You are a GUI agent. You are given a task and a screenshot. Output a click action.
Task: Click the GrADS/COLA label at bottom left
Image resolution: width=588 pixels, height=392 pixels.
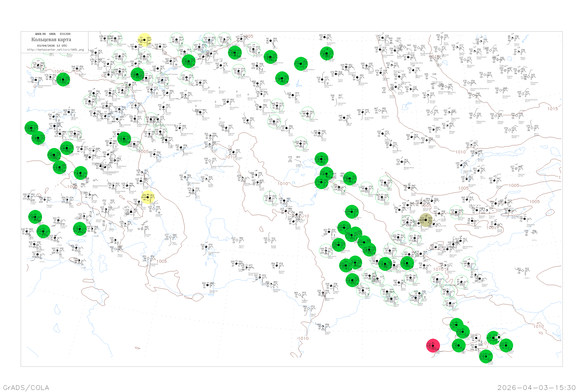point(26,387)
